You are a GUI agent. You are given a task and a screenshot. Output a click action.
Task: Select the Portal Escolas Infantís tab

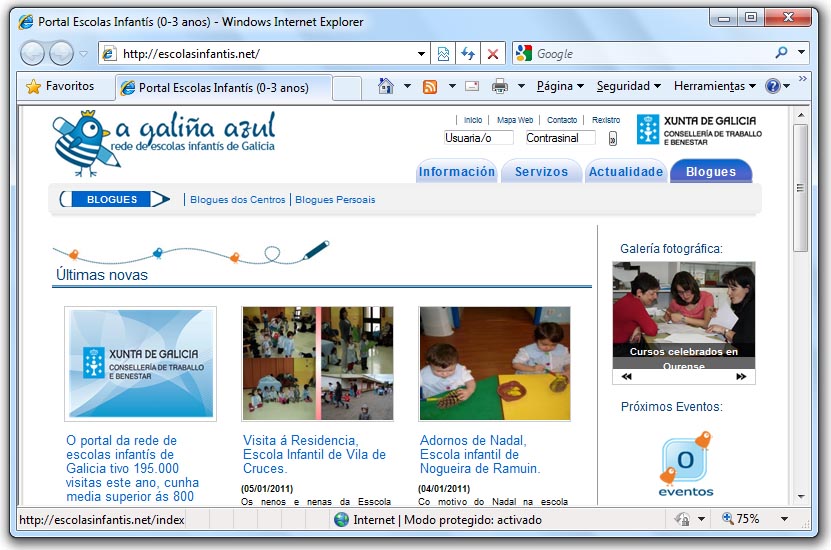223,87
